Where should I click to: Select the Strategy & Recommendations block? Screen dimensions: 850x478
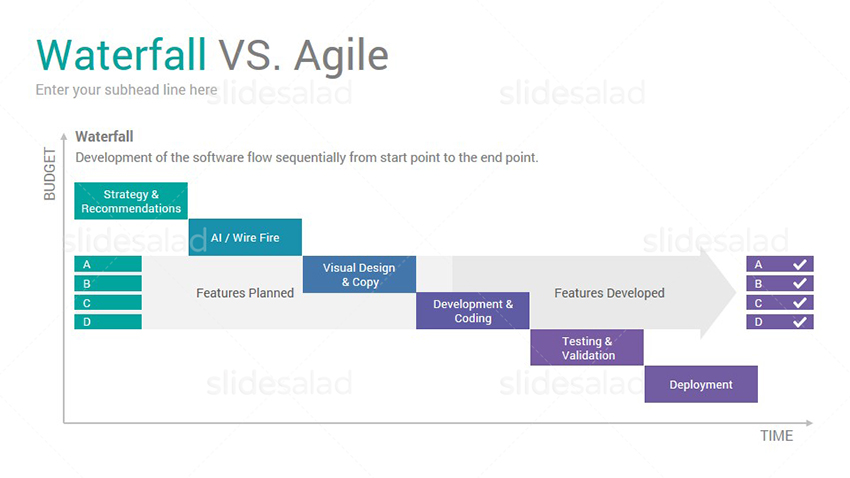click(131, 201)
